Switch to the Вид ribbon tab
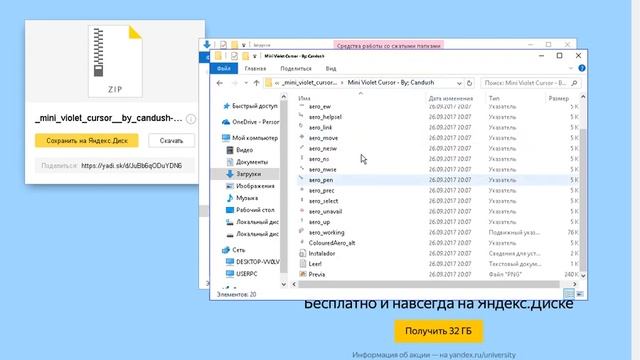The image size is (640, 360). [x=331, y=69]
